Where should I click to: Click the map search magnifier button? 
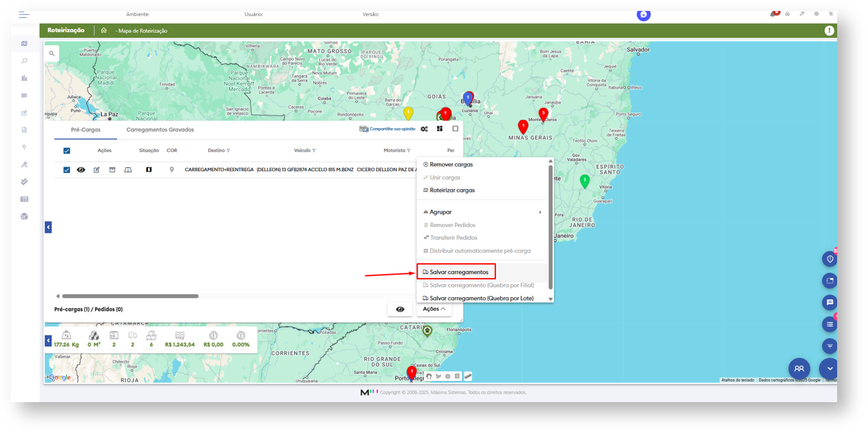51,53
